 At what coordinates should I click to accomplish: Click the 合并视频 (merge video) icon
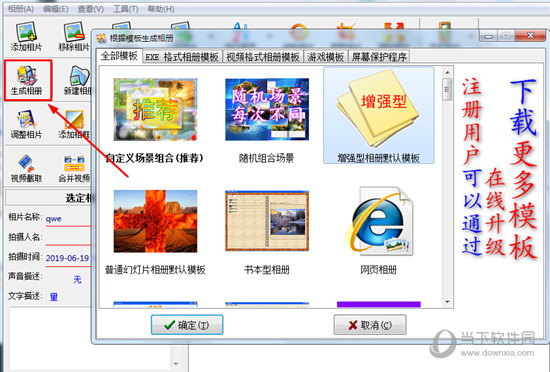point(74,168)
